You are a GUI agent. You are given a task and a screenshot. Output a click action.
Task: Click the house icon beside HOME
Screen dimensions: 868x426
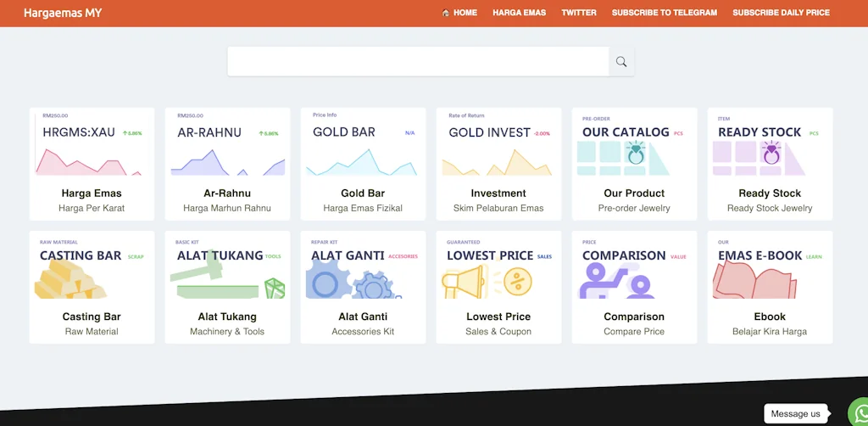pos(446,12)
